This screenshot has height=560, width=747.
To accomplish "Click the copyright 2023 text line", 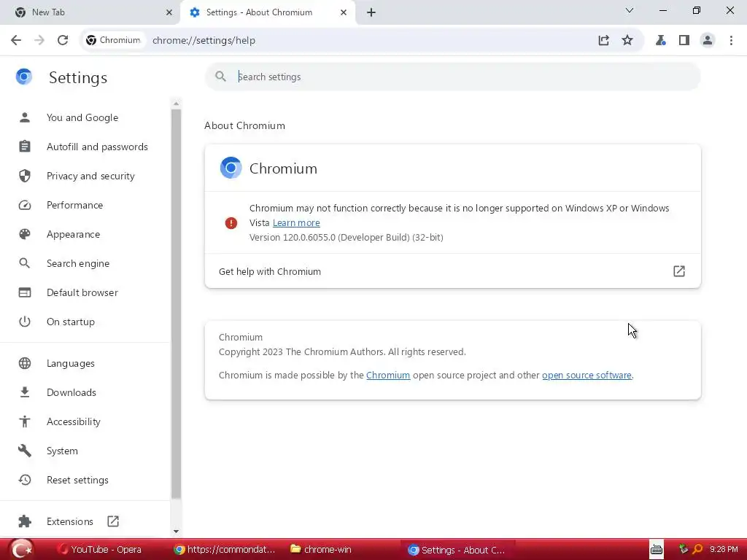I will (342, 352).
